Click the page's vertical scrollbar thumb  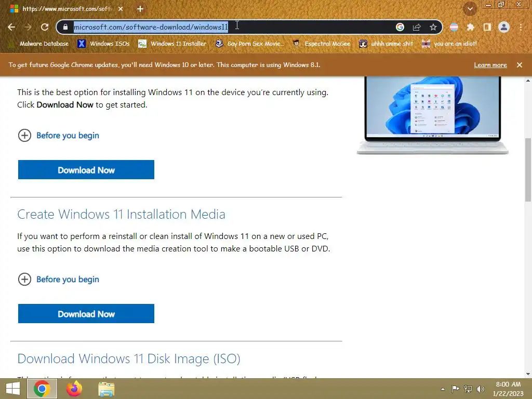[x=528, y=170]
